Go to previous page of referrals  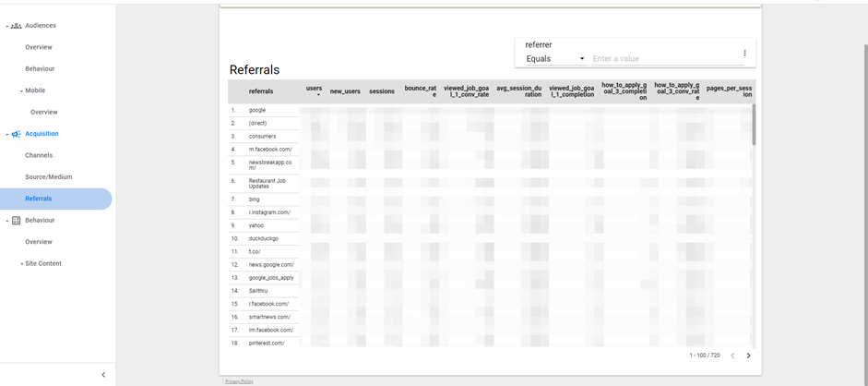pyautogui.click(x=732, y=356)
